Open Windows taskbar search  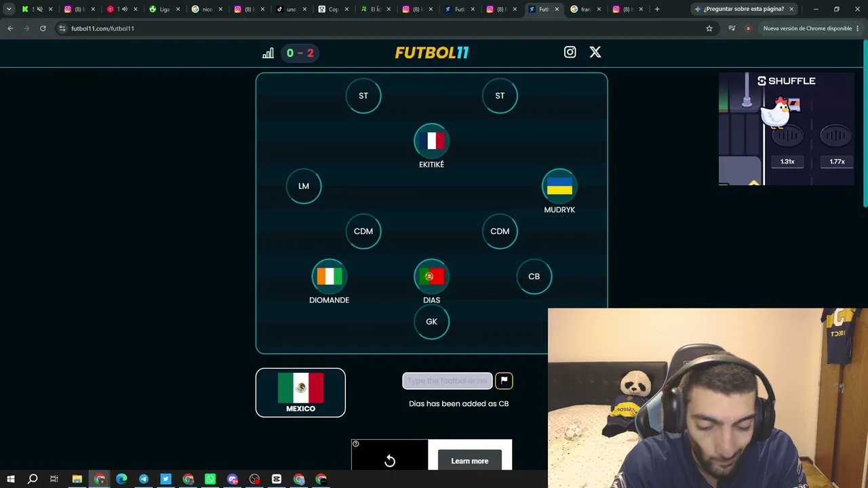pyautogui.click(x=33, y=479)
